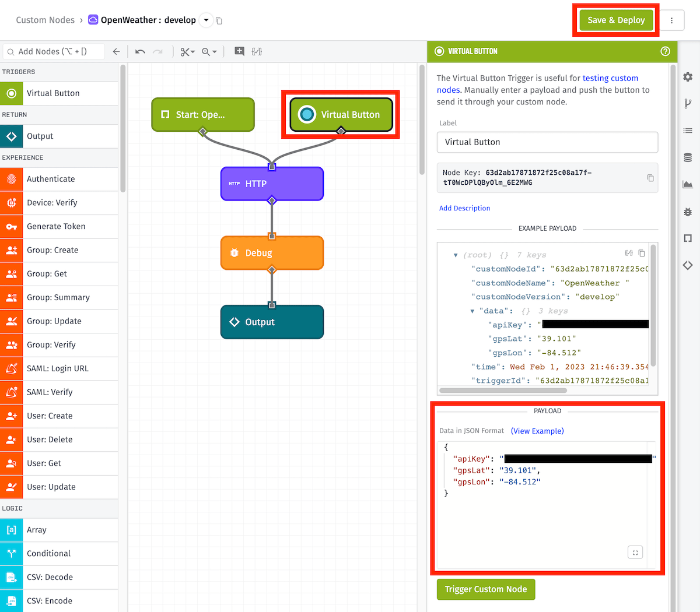
Task: Click Trigger Custom Node button
Action: (x=486, y=589)
